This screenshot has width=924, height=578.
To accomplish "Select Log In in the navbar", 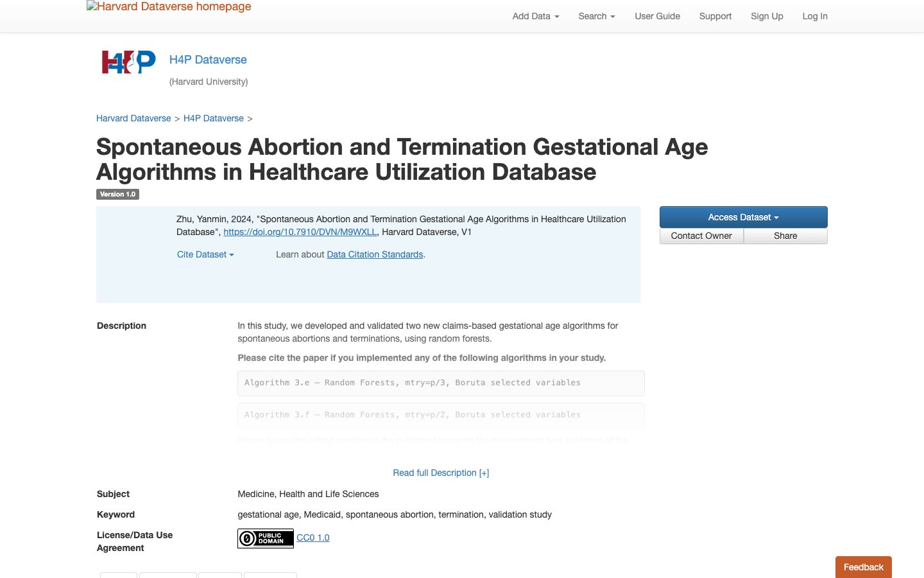I will (815, 16).
